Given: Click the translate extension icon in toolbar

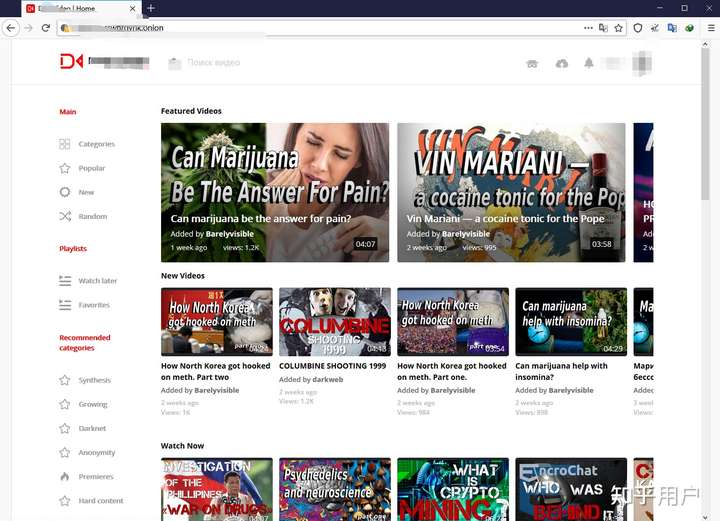Looking at the screenshot, I should pos(672,28).
